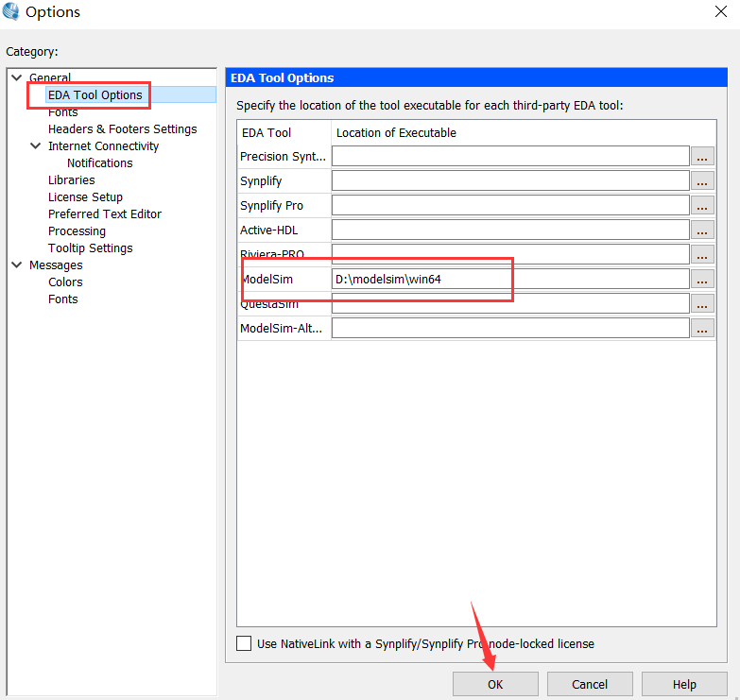Click the ModelSim-Altera path field
Viewport: 740px width, 700px height.
pos(510,328)
